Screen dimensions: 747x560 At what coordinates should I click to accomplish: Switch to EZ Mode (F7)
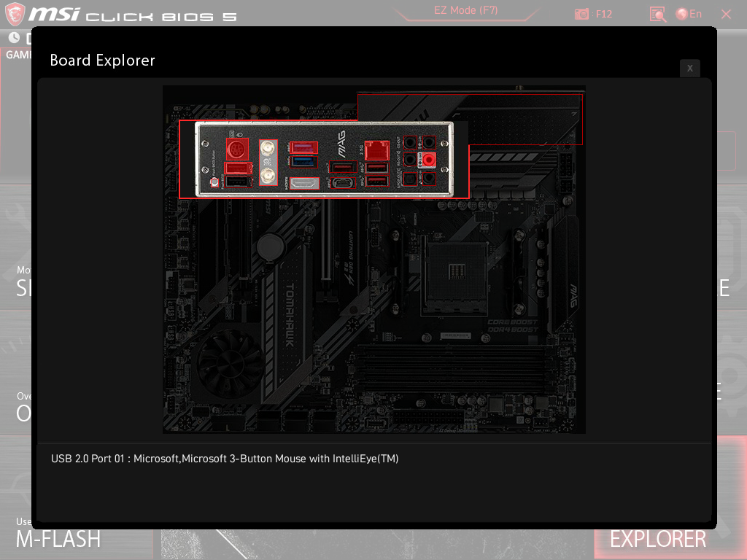[465, 10]
